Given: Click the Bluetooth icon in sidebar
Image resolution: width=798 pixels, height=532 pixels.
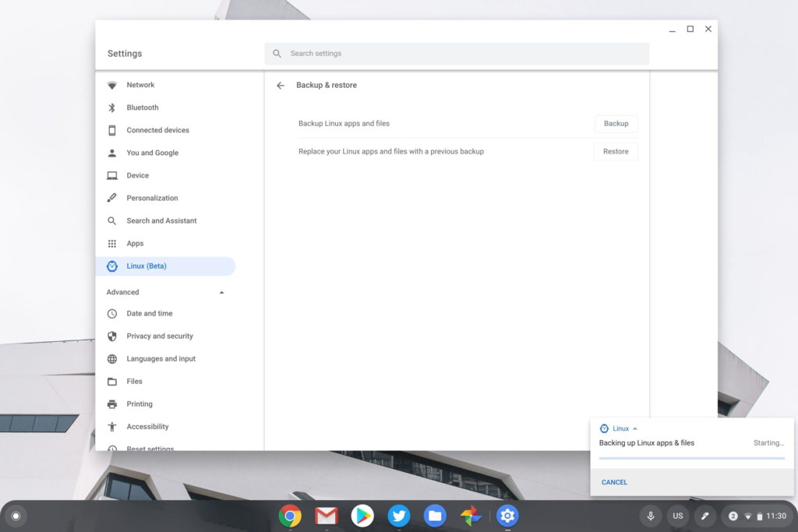Looking at the screenshot, I should tap(112, 107).
